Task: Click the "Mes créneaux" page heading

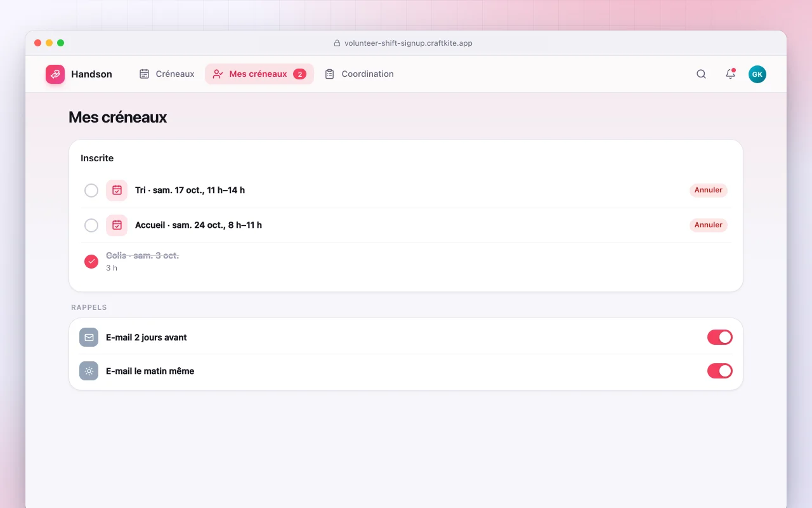Action: (x=118, y=117)
